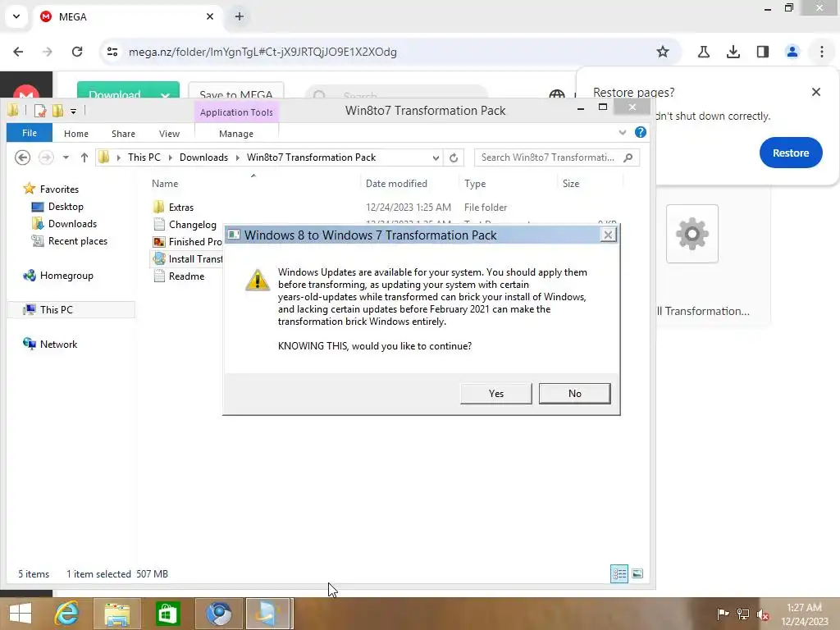Sort by Type column header
This screenshot has width=840, height=630.
point(475,183)
